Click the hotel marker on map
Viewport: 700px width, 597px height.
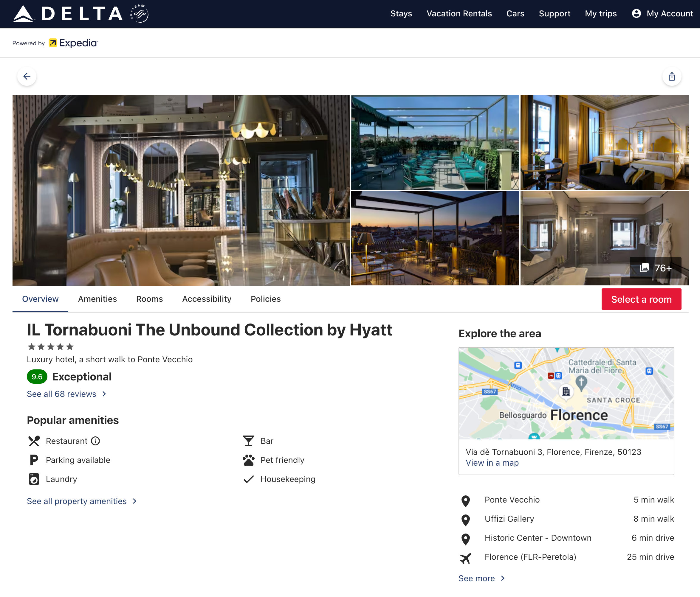click(566, 391)
